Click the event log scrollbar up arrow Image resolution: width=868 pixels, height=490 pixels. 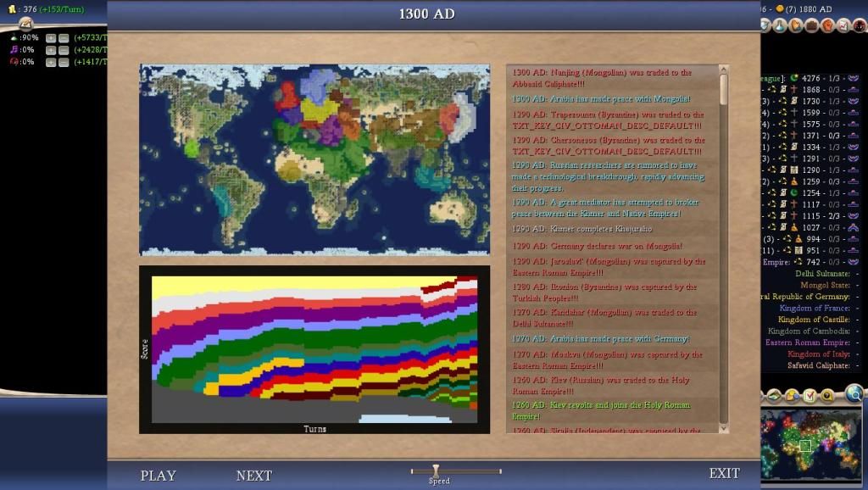[x=723, y=70]
